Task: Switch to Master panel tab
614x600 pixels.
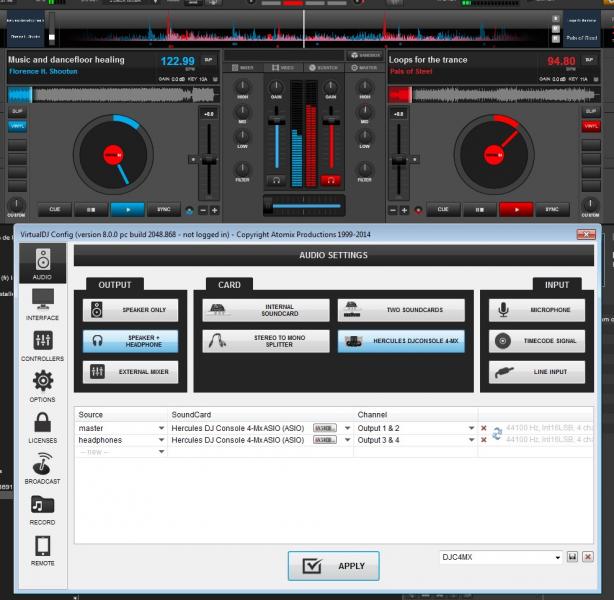Action: point(364,68)
